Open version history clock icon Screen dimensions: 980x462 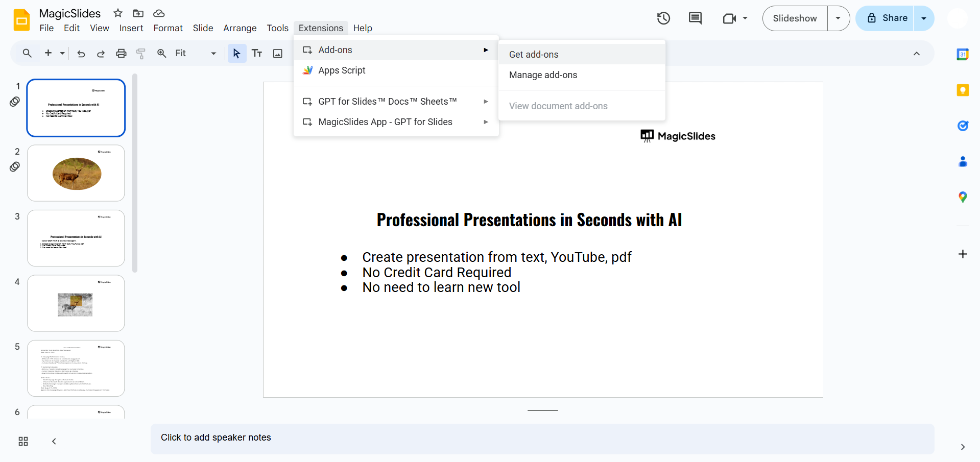pos(663,18)
